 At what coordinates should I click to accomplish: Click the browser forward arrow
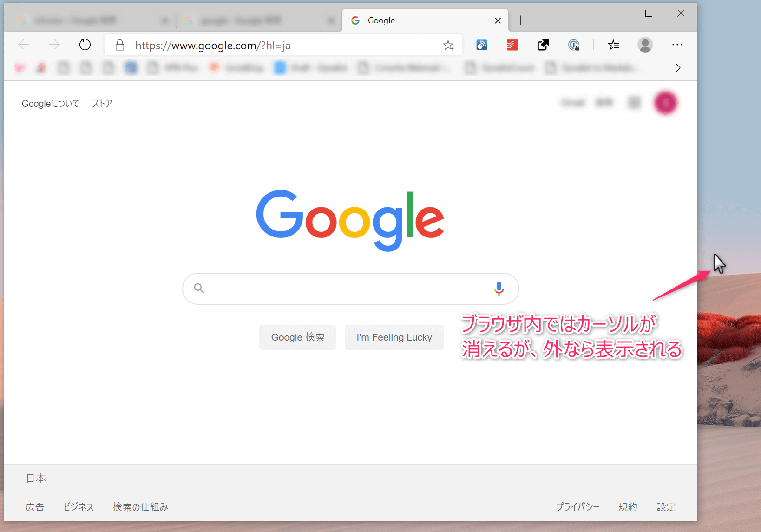click(54, 45)
